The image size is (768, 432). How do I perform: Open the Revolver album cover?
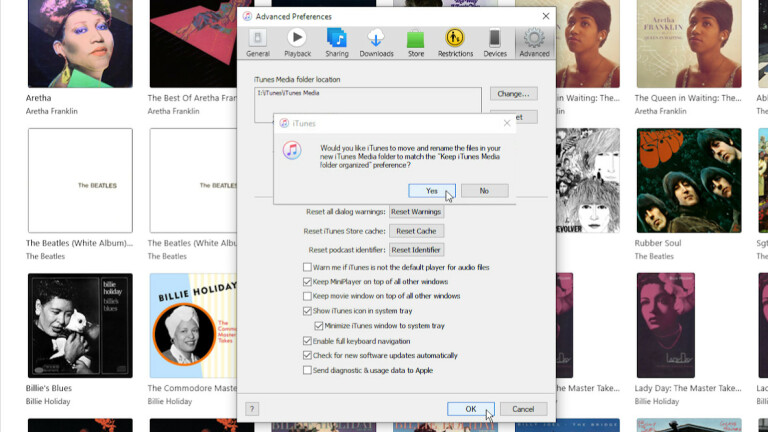pyautogui.click(x=588, y=180)
